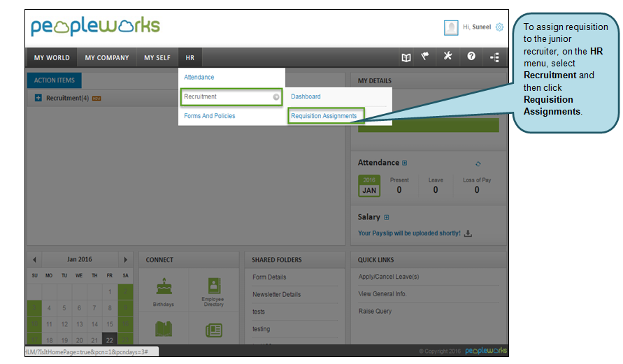Image resolution: width=623 pixels, height=364 pixels.
Task: Open Newsletter Details shared folder
Action: point(276,295)
